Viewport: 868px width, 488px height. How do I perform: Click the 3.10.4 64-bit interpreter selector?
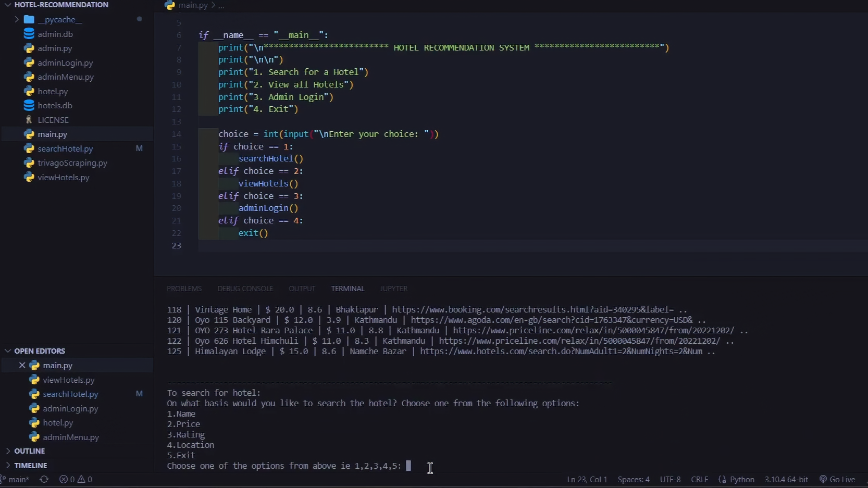pyautogui.click(x=786, y=479)
